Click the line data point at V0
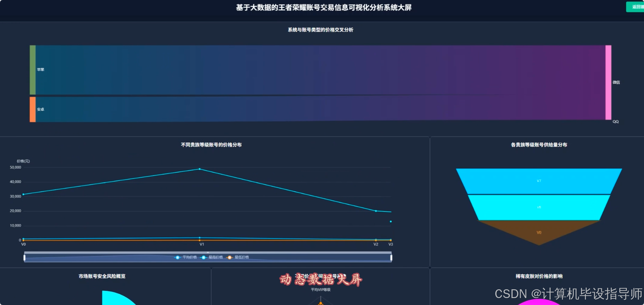 pyautogui.click(x=24, y=194)
